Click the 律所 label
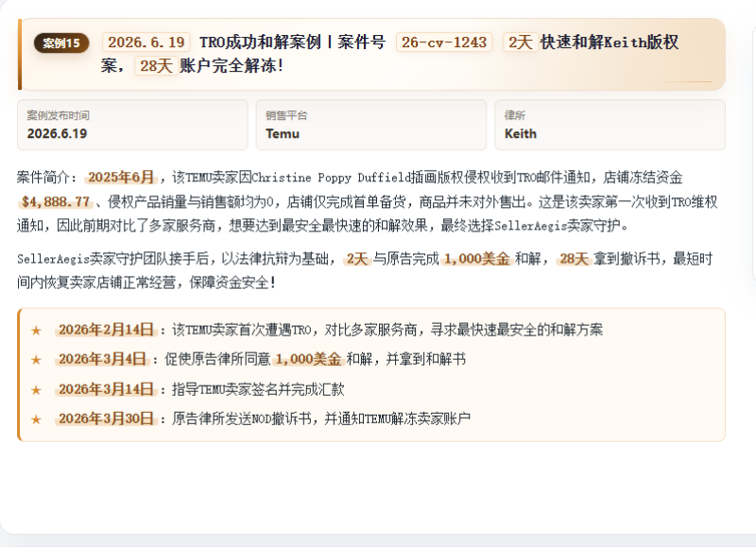Screen dimensions: 756x547 point(515,115)
